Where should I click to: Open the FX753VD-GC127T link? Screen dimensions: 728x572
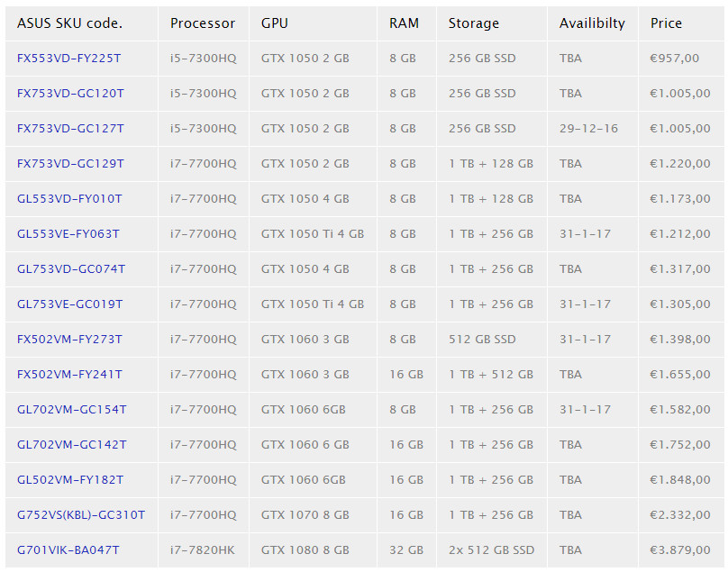pyautogui.click(x=70, y=129)
